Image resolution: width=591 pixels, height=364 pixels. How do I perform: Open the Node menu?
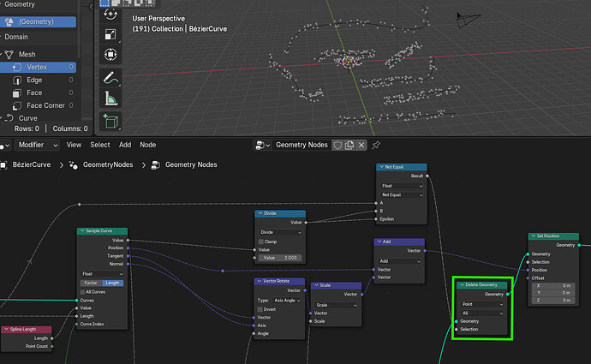pos(147,145)
